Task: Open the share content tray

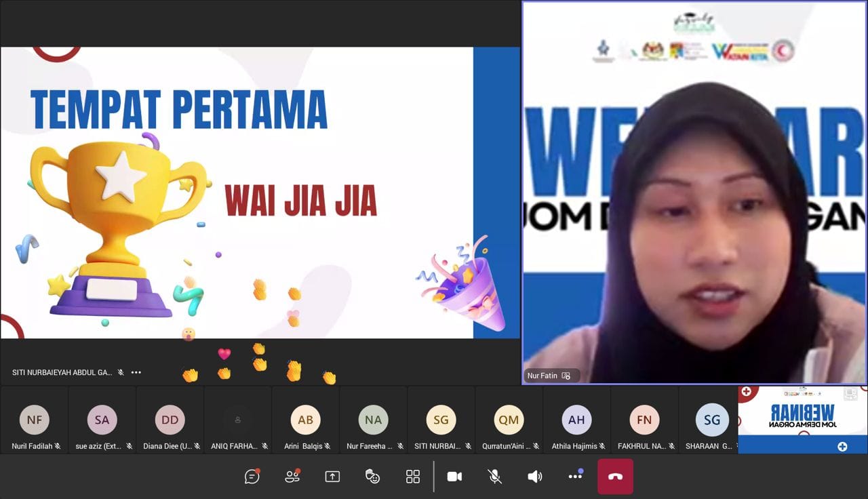Action: pyautogui.click(x=332, y=477)
